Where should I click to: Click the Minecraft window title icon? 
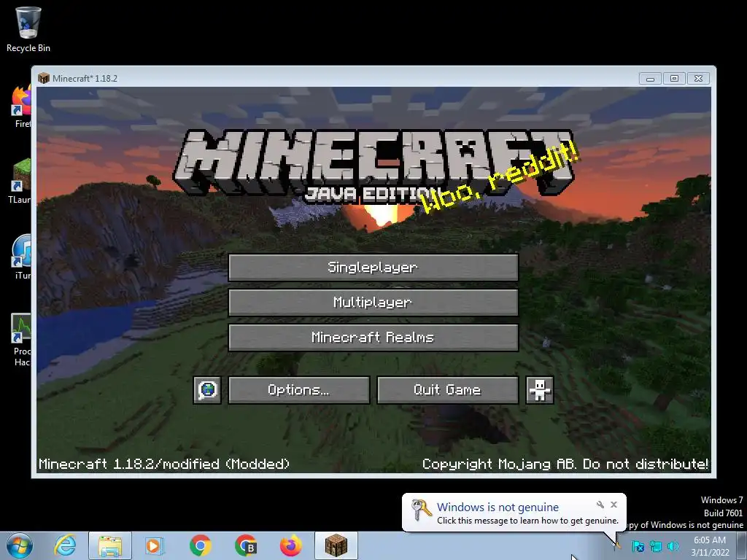44,78
